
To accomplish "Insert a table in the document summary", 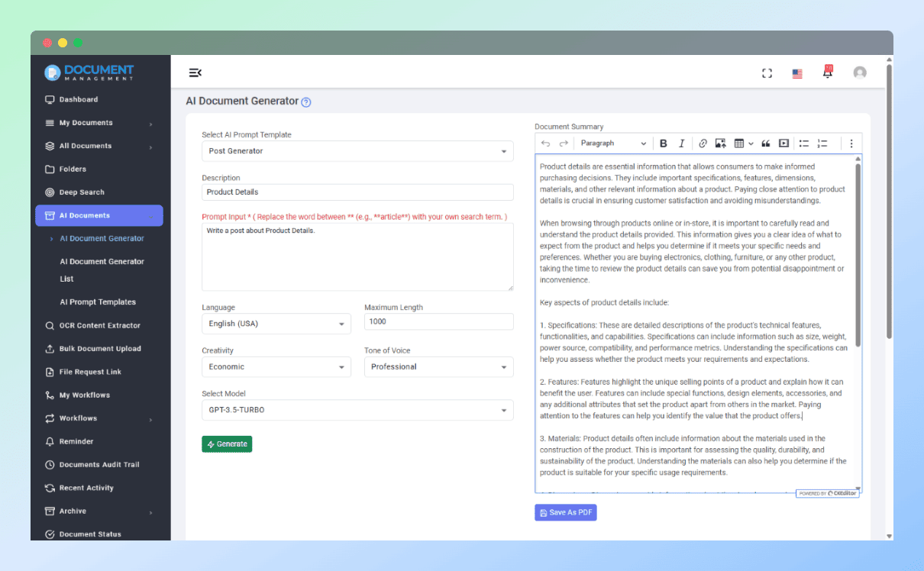I will tap(738, 143).
